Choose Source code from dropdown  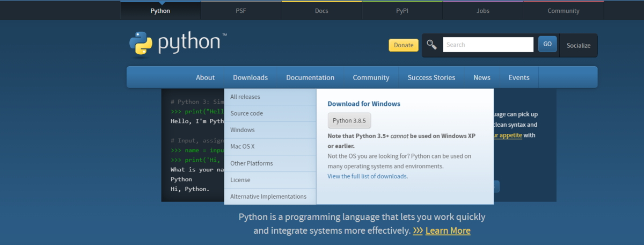(247, 113)
